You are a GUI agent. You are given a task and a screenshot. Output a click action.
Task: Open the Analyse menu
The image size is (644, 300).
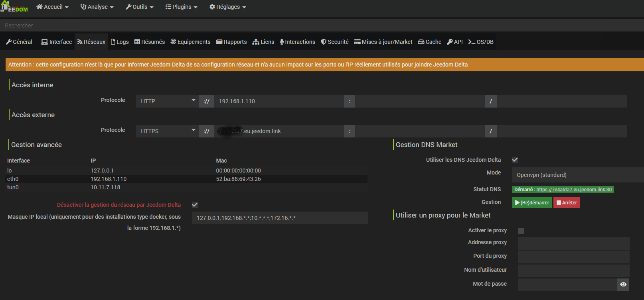(x=97, y=7)
